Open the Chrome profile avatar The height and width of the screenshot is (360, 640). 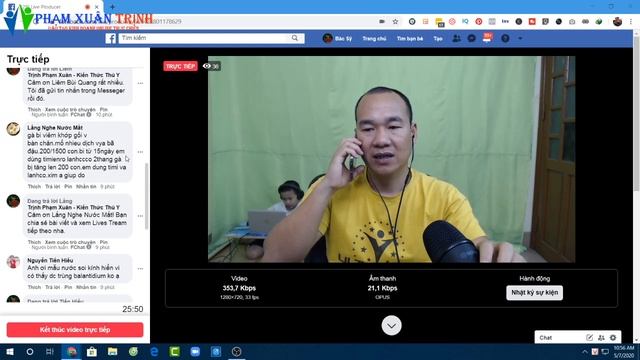(x=617, y=22)
